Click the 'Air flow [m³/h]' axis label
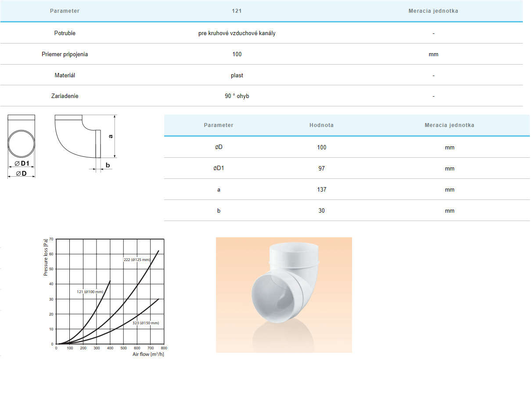The width and height of the screenshot is (532, 399). [x=148, y=354]
